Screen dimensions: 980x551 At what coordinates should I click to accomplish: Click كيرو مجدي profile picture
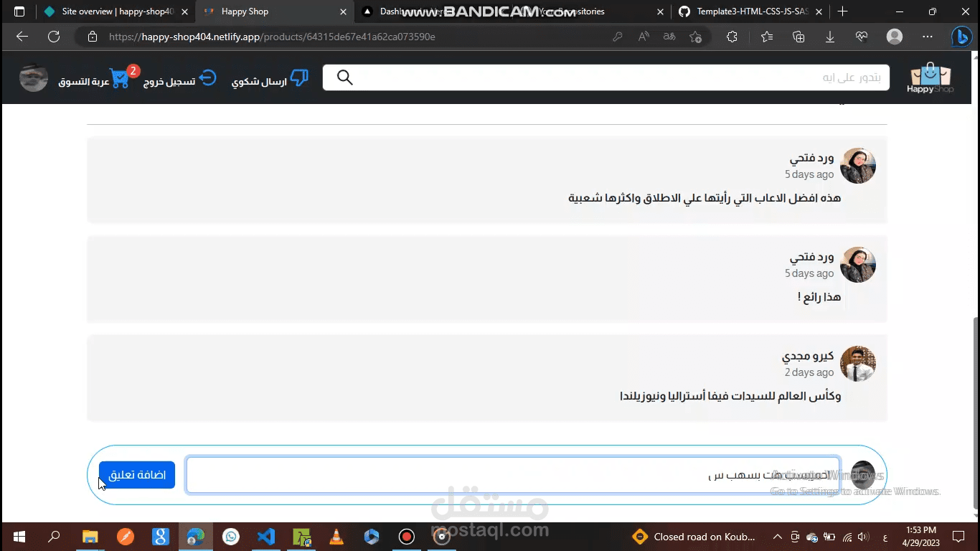[x=858, y=364]
